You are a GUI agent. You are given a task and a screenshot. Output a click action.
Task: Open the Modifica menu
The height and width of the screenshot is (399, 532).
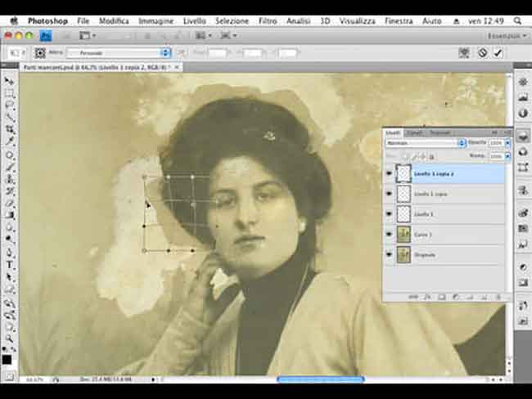pos(114,21)
